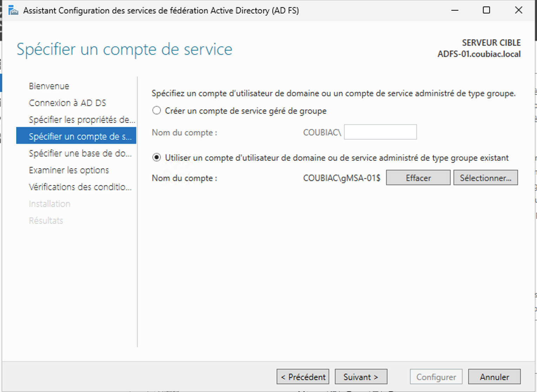Viewport: 537px width, 392px height.
Task: Click the AD FS wizard title bar icon
Action: 13,11
